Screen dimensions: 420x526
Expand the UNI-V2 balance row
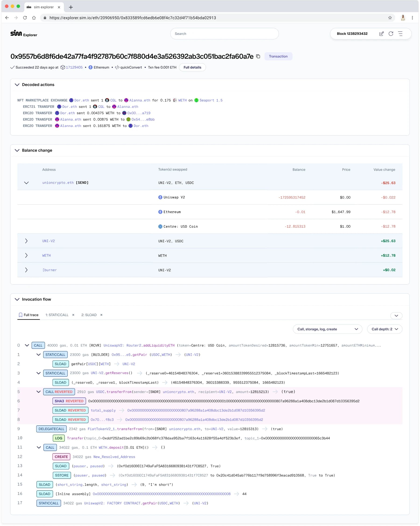pos(26,241)
